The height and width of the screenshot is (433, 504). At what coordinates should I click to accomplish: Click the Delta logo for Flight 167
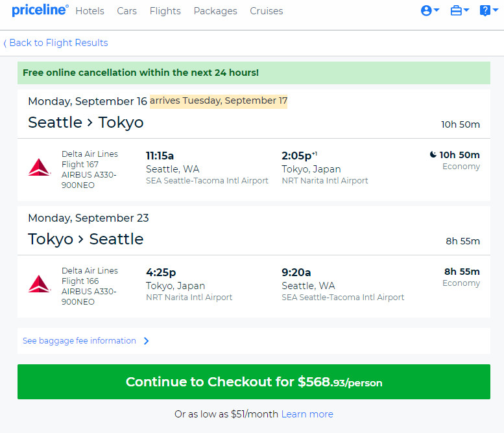click(x=39, y=167)
